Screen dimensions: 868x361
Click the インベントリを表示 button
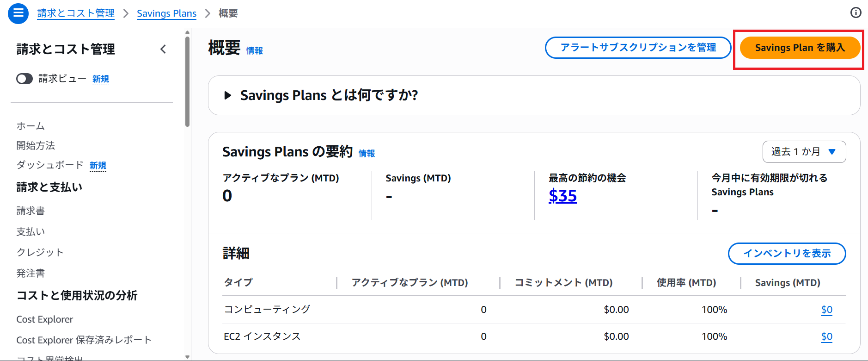coord(787,254)
